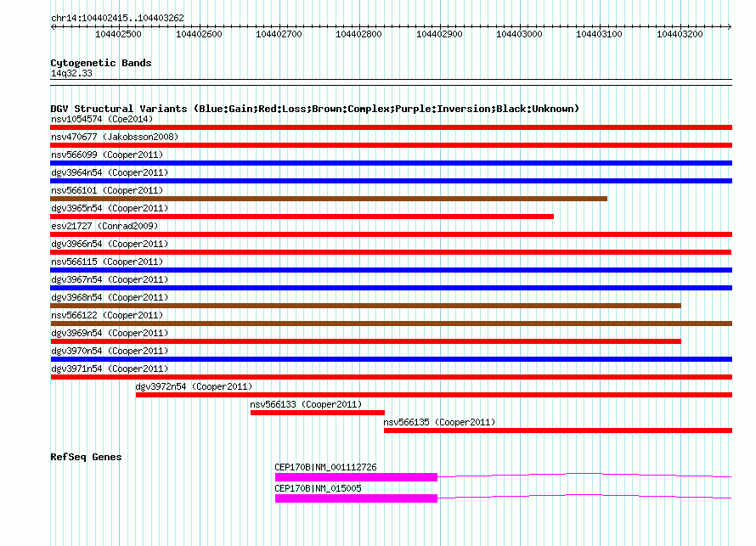The width and height of the screenshot is (756, 546).
Task: Select the CEP170B|NM_001112726 magenta exon block
Action: click(x=356, y=477)
